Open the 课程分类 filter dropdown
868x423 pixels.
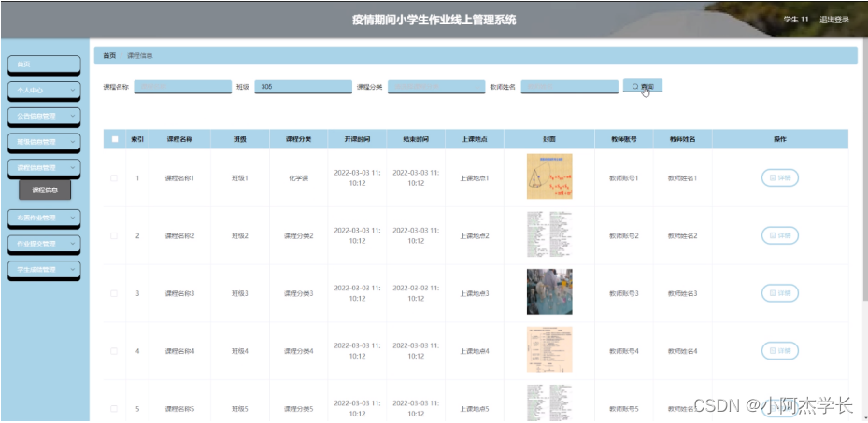(436, 87)
